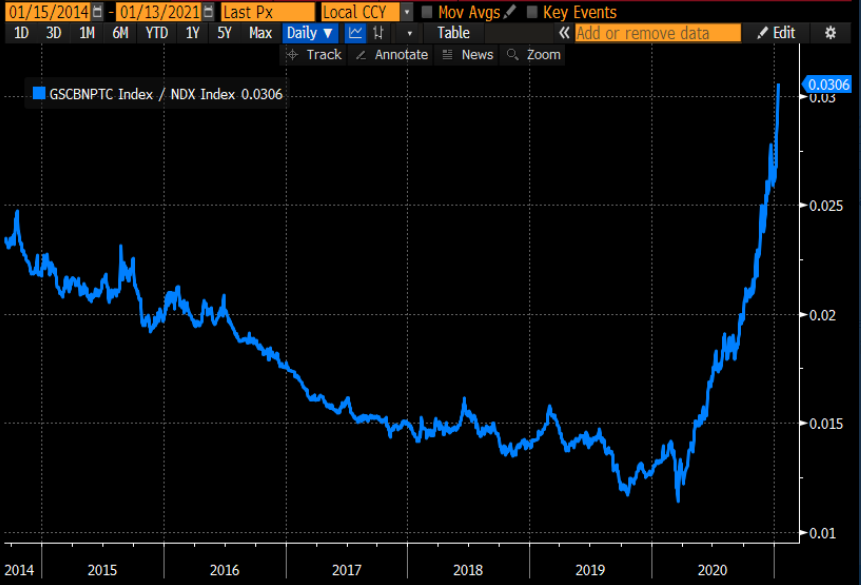Select the 1Y range tab
Viewport: 861px width, 585px height.
(x=192, y=33)
